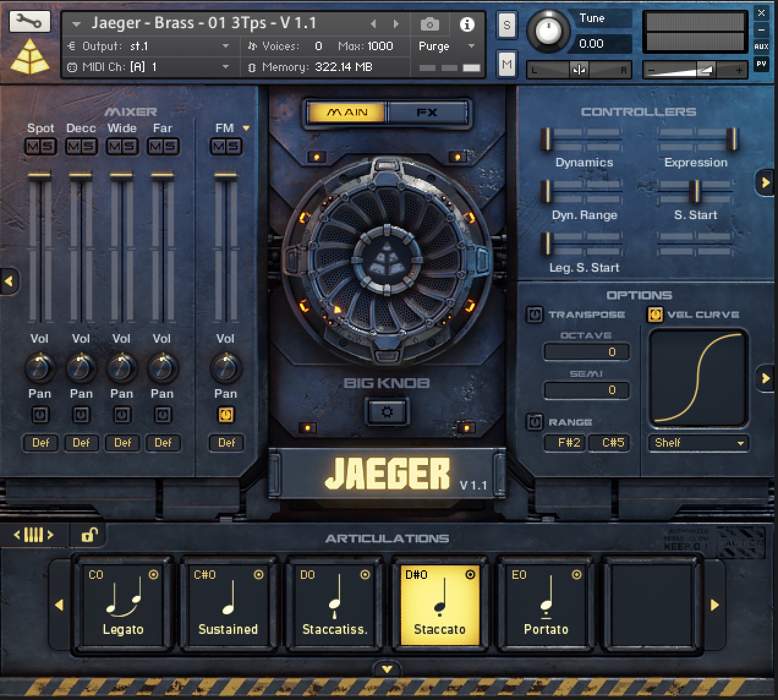Click the Kontakt solo S button

tap(506, 26)
